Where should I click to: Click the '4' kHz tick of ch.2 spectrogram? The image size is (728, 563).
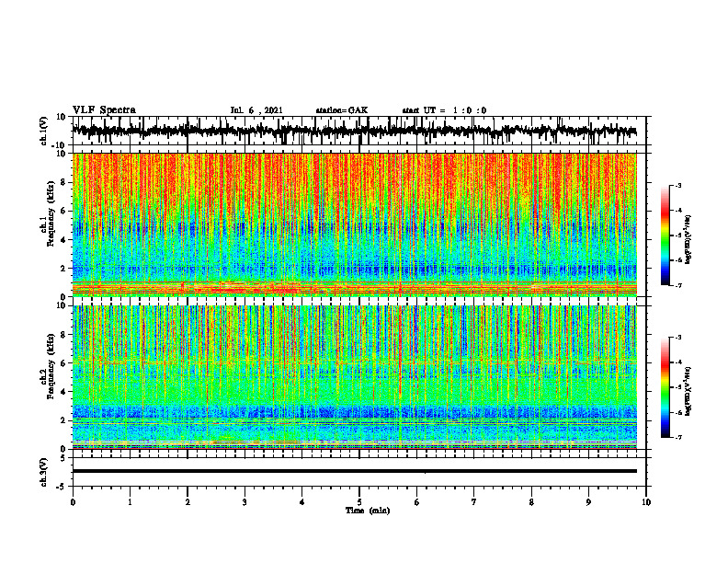click(x=63, y=392)
